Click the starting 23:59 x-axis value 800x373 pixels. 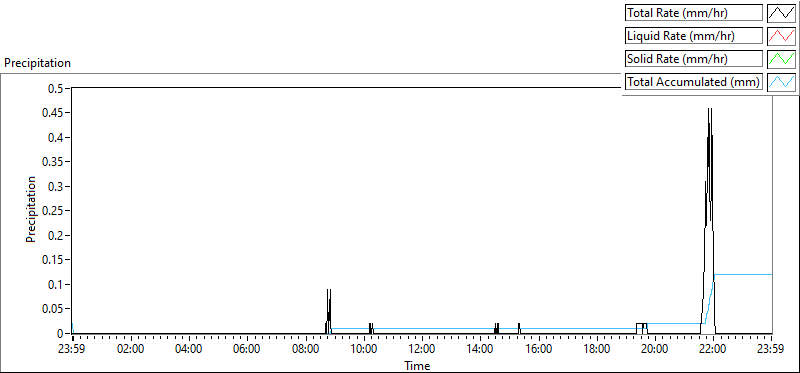click(72, 350)
